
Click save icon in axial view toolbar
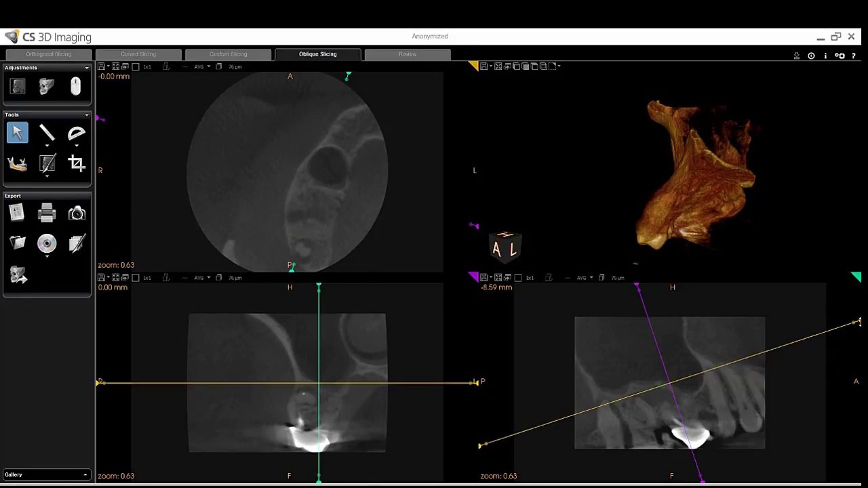point(101,66)
